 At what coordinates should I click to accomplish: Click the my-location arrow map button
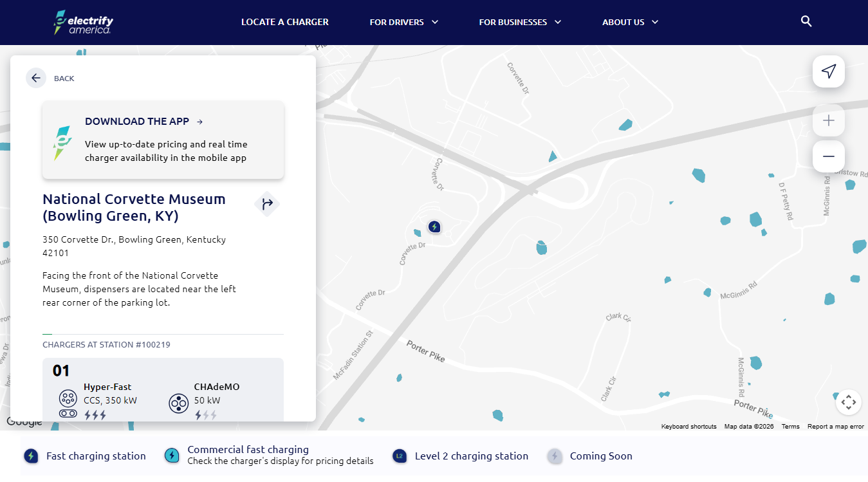(x=829, y=71)
